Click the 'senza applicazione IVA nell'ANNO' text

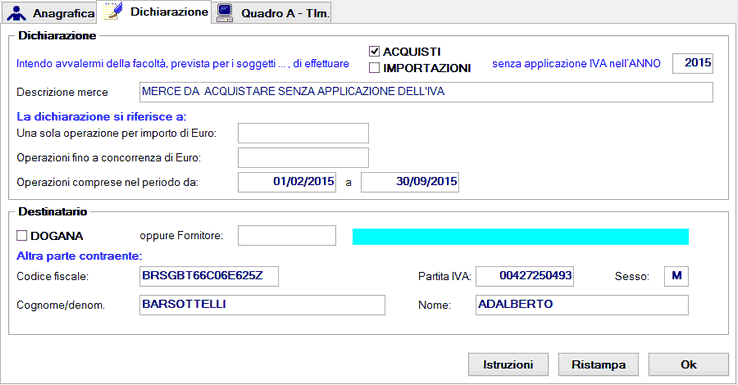coord(576,64)
